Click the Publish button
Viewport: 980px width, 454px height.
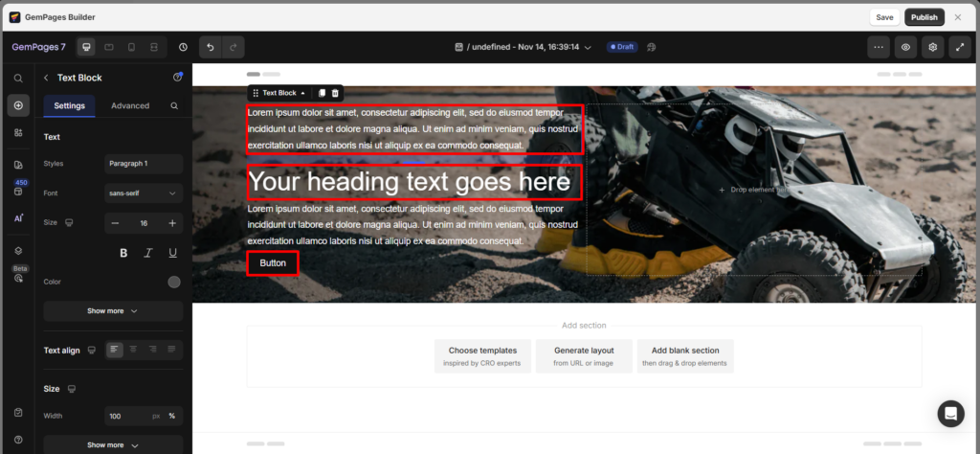coord(924,17)
